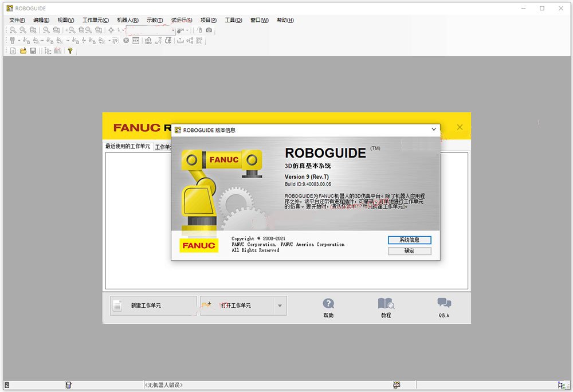
Task: Click the 确定 button in version dialog
Action: coord(409,251)
